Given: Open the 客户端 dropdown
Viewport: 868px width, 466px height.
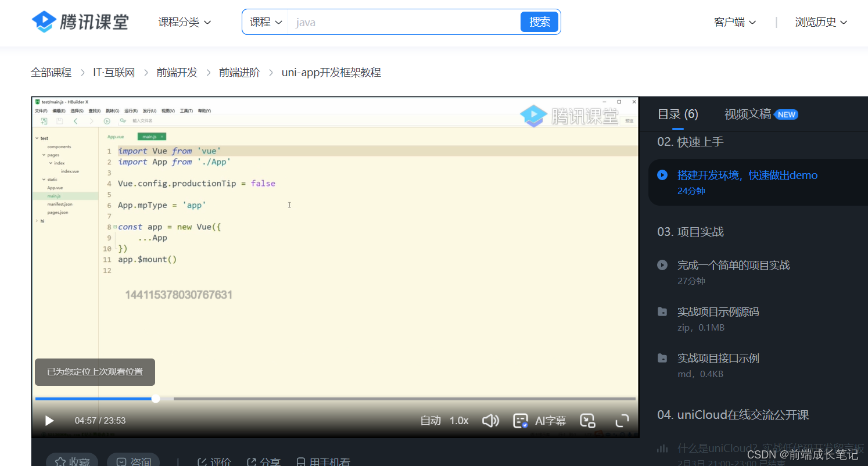Looking at the screenshot, I should click(x=735, y=22).
